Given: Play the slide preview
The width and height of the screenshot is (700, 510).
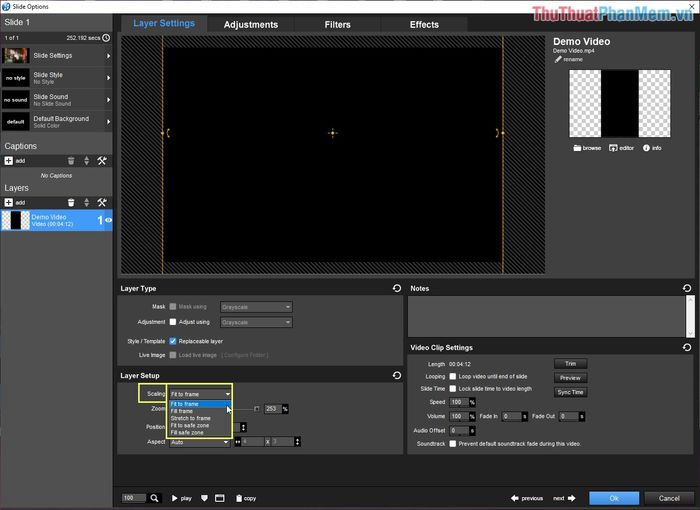Looking at the screenshot, I should pyautogui.click(x=182, y=498).
